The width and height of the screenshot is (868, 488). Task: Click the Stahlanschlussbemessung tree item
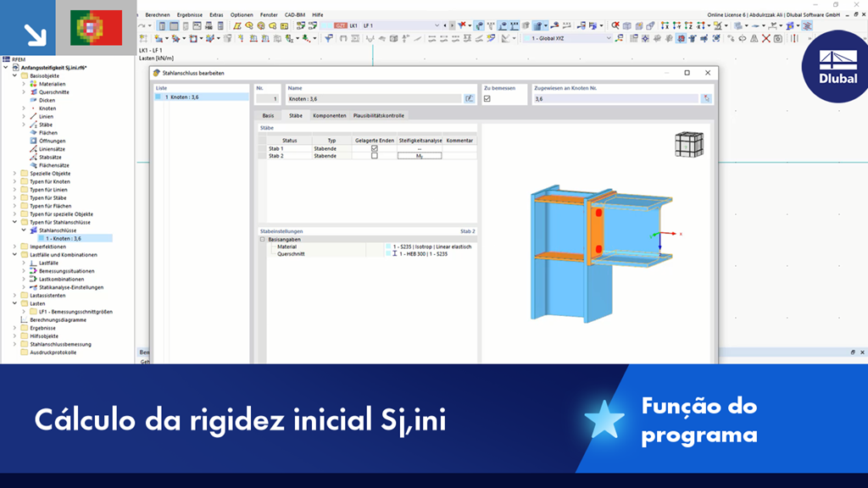(x=60, y=344)
